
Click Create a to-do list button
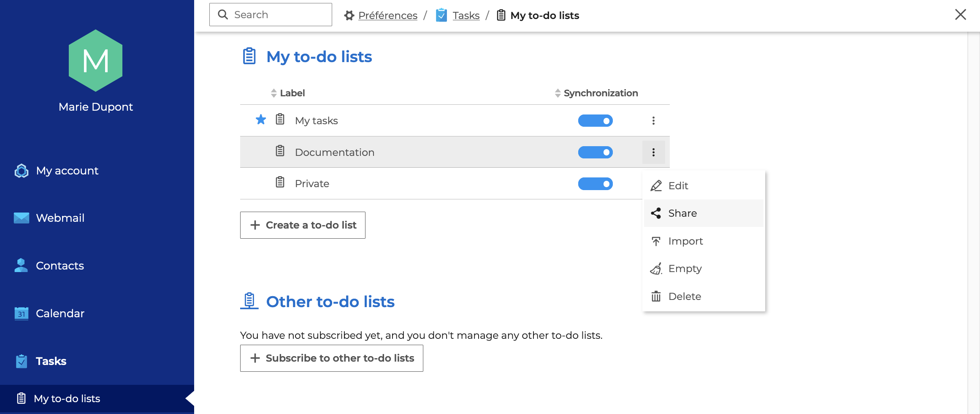(303, 225)
